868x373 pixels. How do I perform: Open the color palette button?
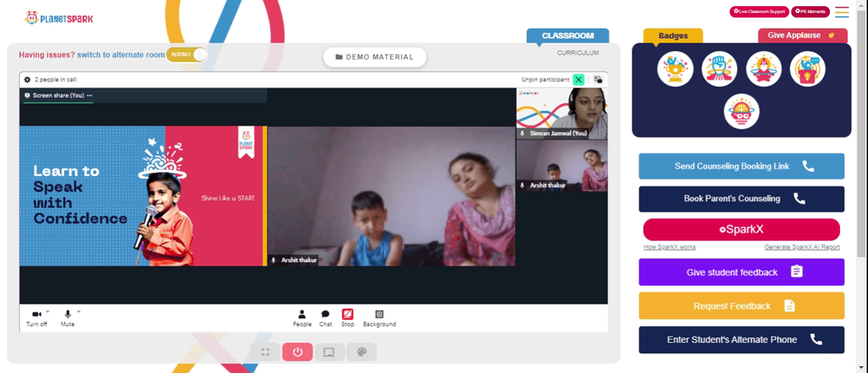361,352
